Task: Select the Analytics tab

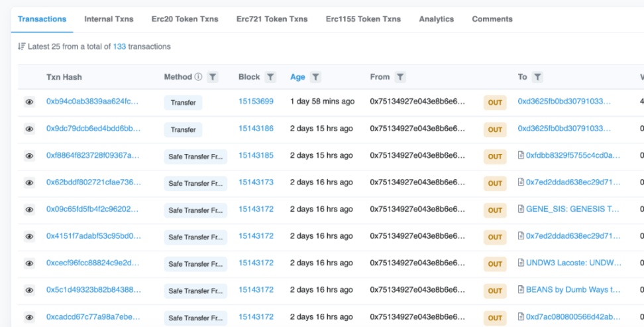Action: tap(436, 19)
